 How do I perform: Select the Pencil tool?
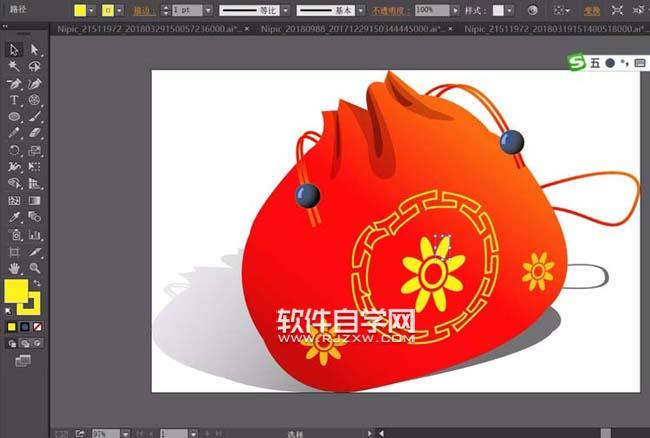(14, 133)
